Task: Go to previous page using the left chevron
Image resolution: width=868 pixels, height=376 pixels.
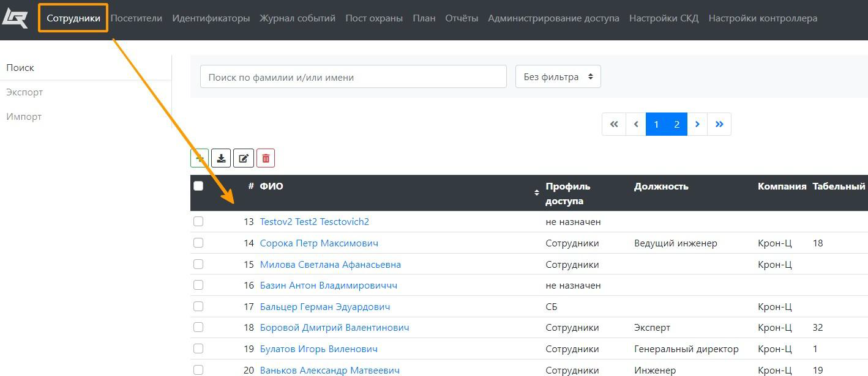Action: [636, 124]
